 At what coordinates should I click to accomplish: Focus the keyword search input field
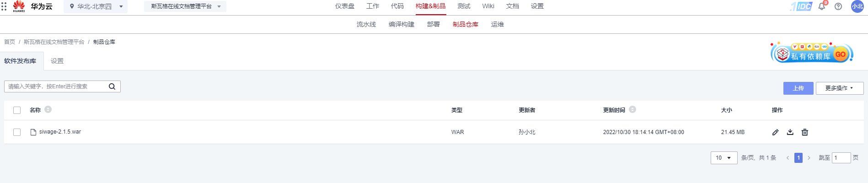tap(57, 86)
